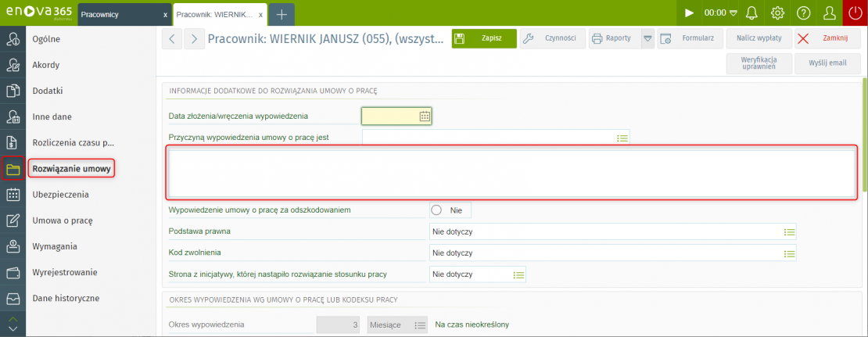Toggle compensation notice switch labeled Nie
This screenshot has width=868, height=337.
coord(437,210)
